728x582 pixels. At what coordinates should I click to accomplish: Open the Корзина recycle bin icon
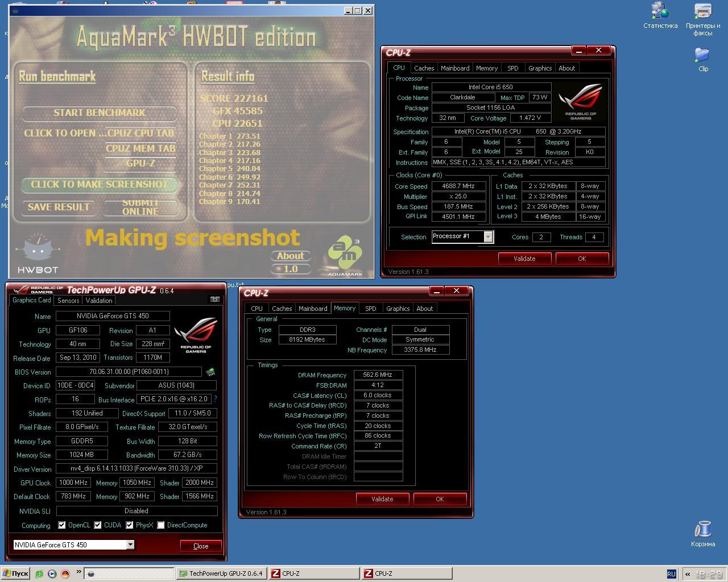point(703,534)
